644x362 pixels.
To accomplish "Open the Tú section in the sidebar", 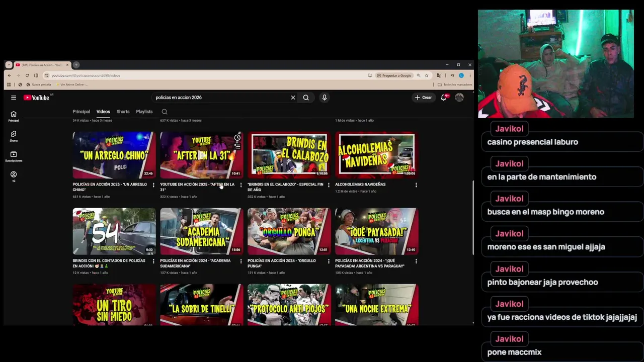I will [14, 176].
